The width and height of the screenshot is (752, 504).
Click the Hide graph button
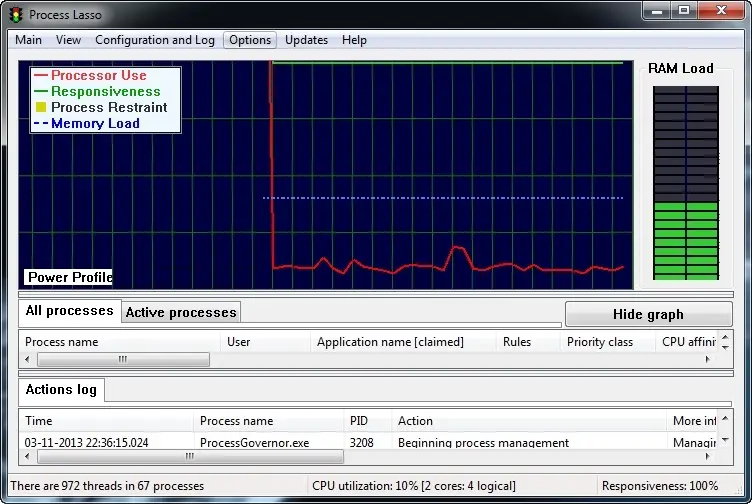(x=648, y=315)
